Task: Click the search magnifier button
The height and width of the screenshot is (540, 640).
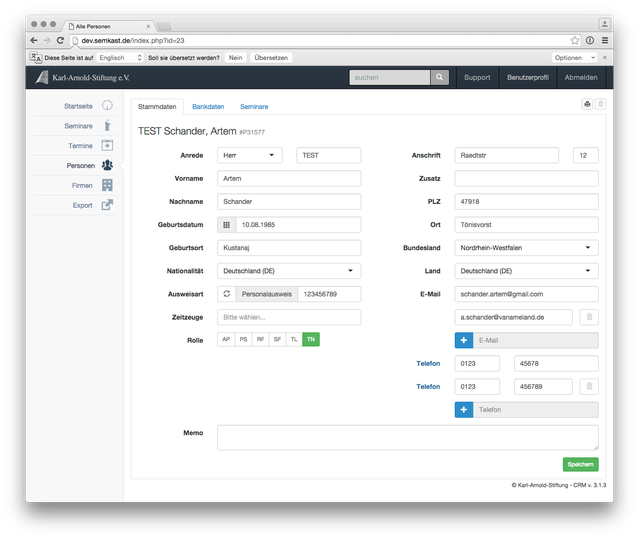Action: (440, 77)
